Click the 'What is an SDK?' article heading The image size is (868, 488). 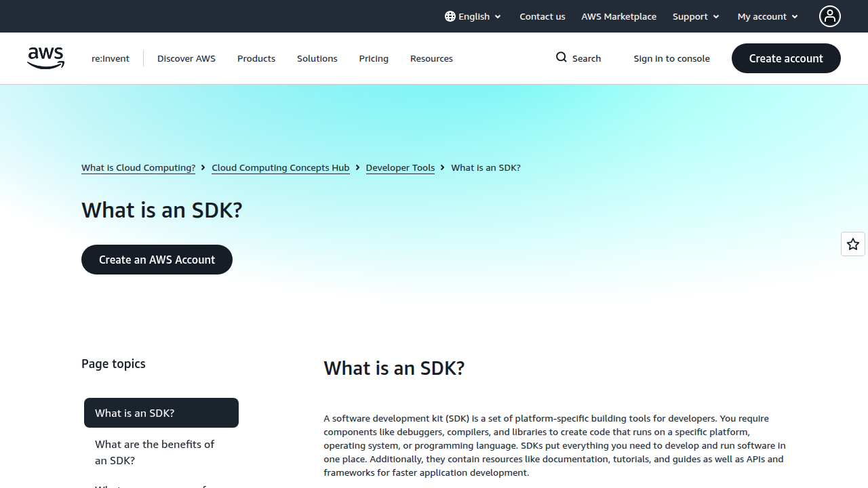[394, 368]
